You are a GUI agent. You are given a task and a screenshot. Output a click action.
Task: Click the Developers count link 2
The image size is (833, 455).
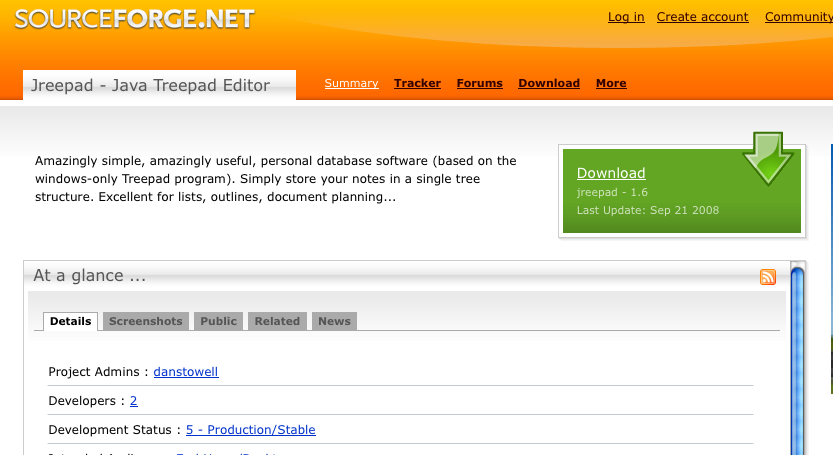coord(134,401)
